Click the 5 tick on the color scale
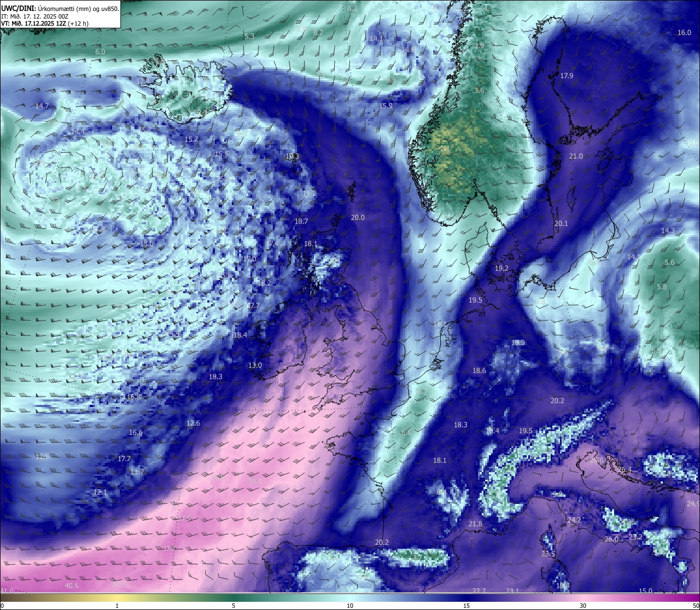 tap(234, 606)
